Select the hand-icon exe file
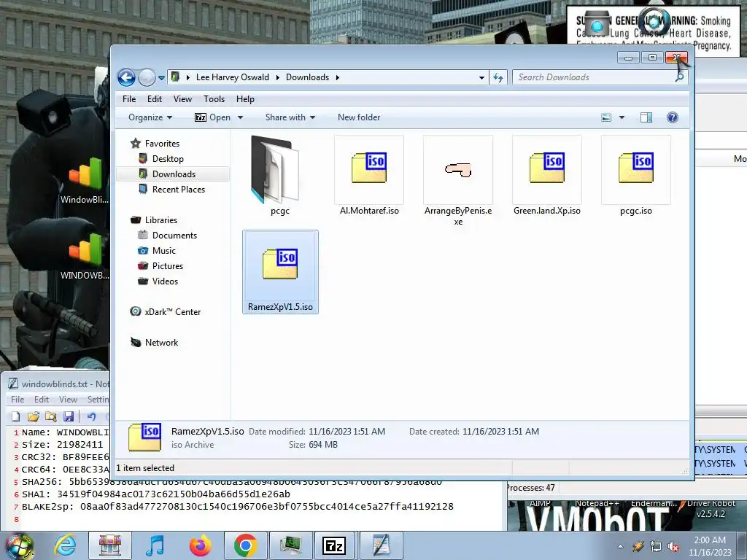This screenshot has height=560, width=747. click(458, 181)
